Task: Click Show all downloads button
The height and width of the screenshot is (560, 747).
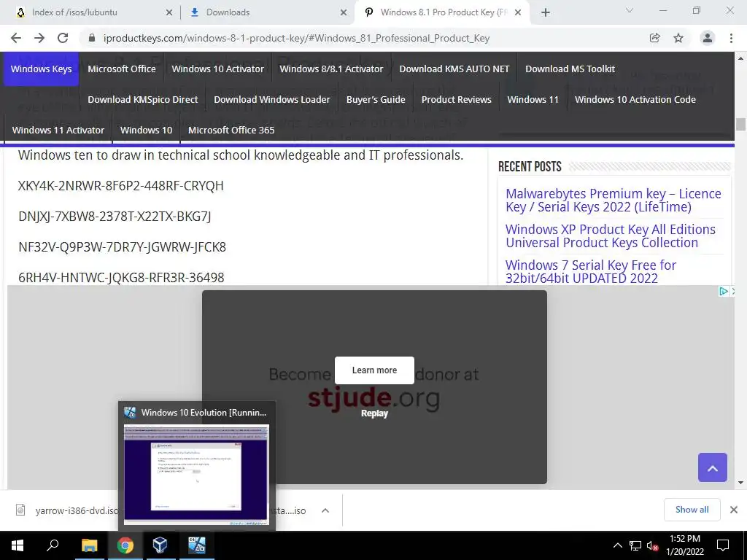Action: click(x=692, y=510)
